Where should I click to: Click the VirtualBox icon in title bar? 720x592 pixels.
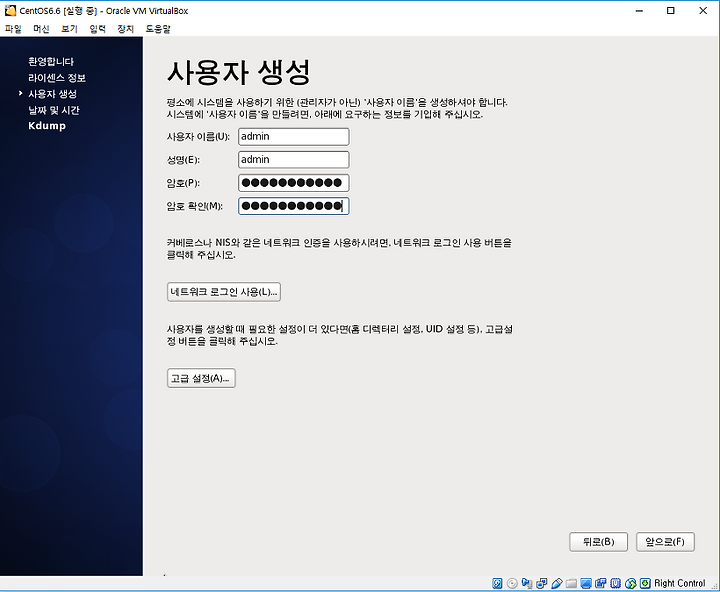[10, 11]
